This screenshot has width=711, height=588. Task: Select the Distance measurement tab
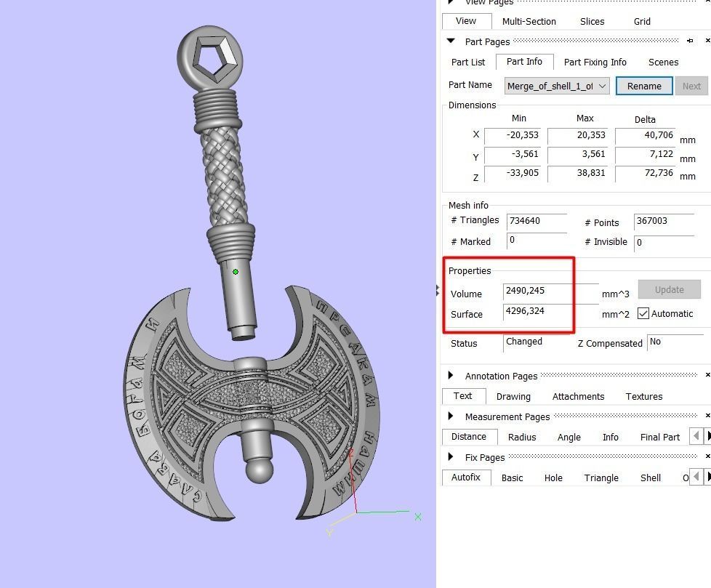pyautogui.click(x=469, y=437)
